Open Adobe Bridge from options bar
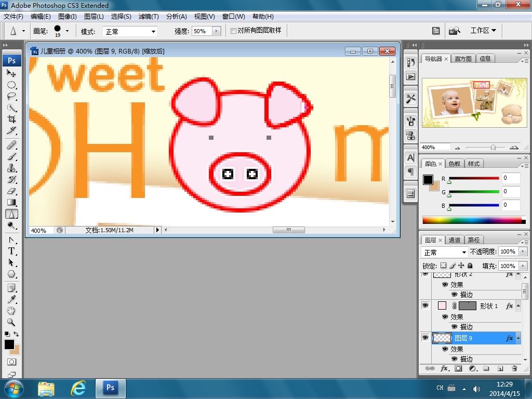Screen dimensions: 532x399 (454, 31)
